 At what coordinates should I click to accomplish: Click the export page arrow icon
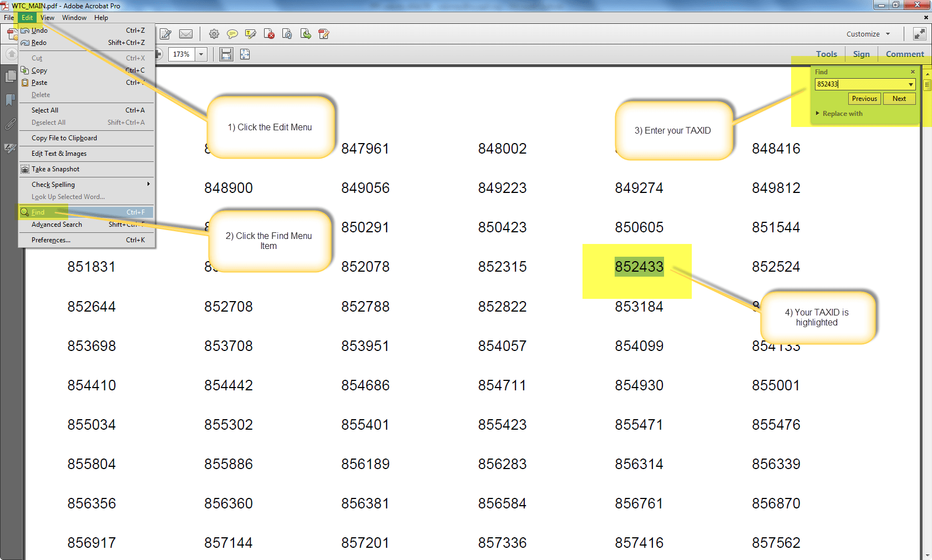point(306,34)
